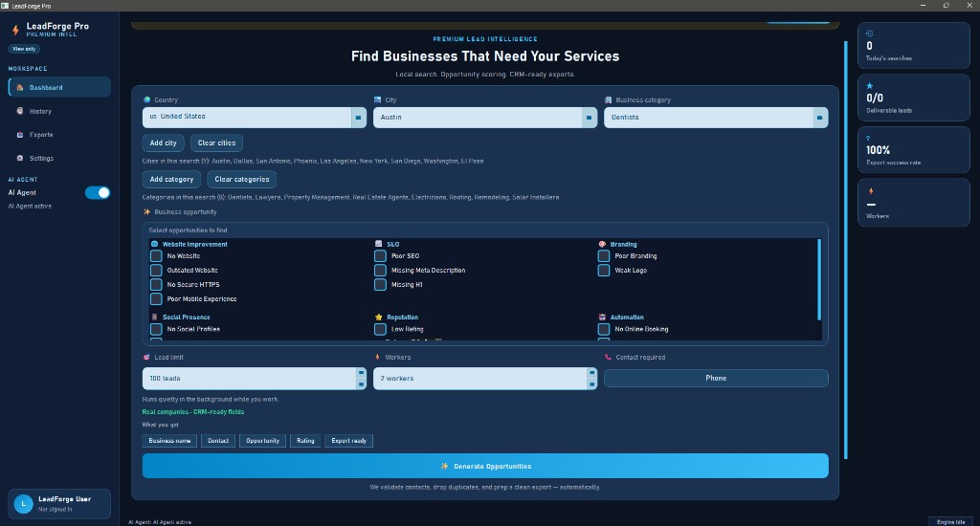This screenshot has height=526, width=980.
Task: Open the Settings page
Action: point(59,158)
